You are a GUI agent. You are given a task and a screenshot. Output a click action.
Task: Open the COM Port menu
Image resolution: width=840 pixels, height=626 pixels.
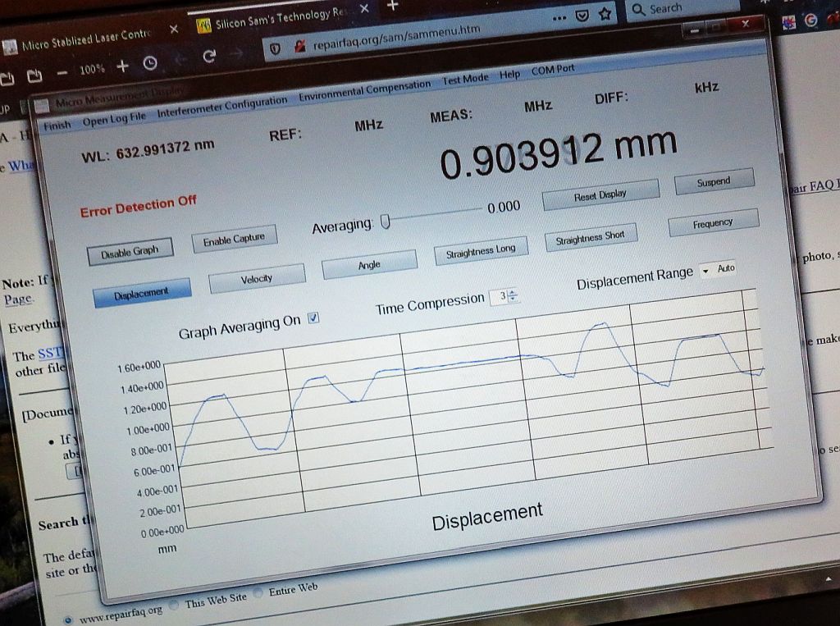553,70
